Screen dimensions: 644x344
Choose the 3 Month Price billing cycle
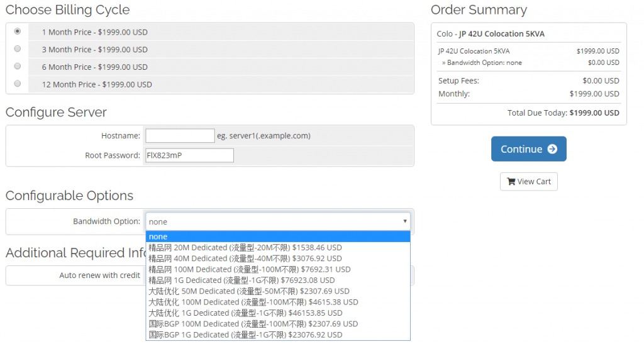tap(17, 48)
